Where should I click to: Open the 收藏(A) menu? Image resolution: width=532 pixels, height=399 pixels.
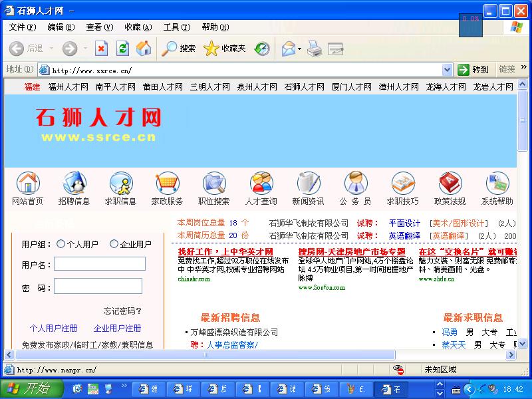pos(138,27)
